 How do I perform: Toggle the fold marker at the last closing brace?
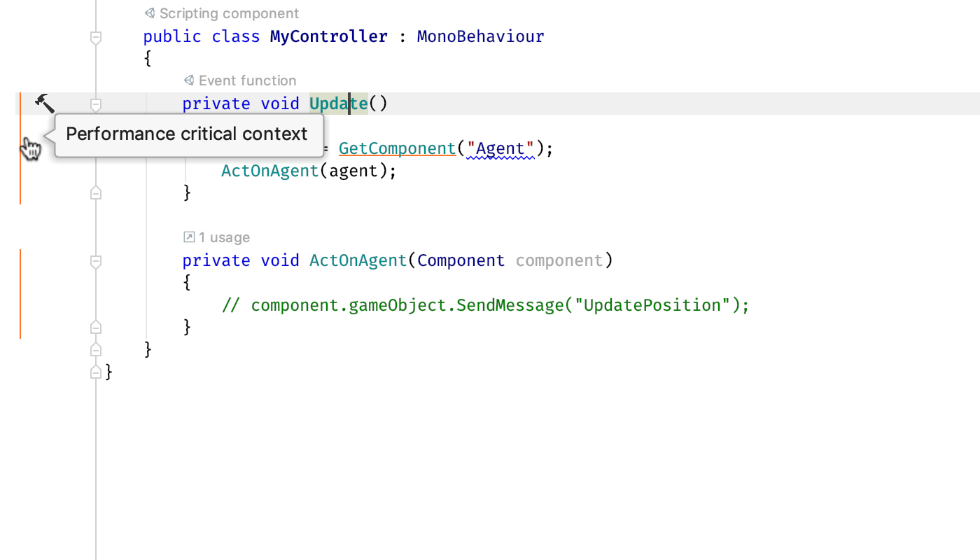click(x=96, y=372)
